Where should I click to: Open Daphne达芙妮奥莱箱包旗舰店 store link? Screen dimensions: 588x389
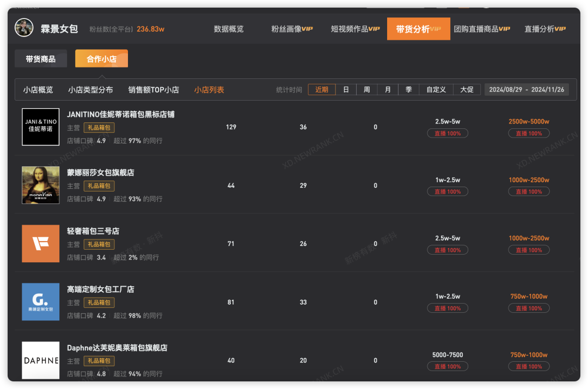pos(117,348)
